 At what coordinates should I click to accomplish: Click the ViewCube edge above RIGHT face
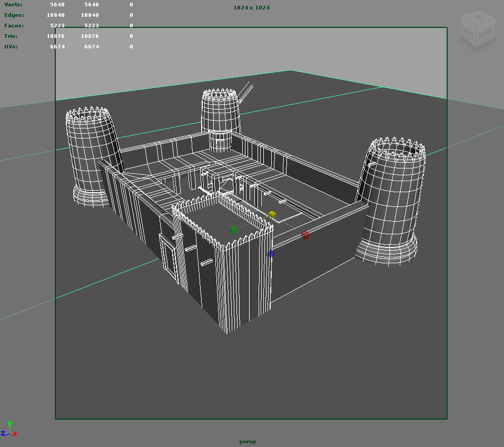coord(485,22)
